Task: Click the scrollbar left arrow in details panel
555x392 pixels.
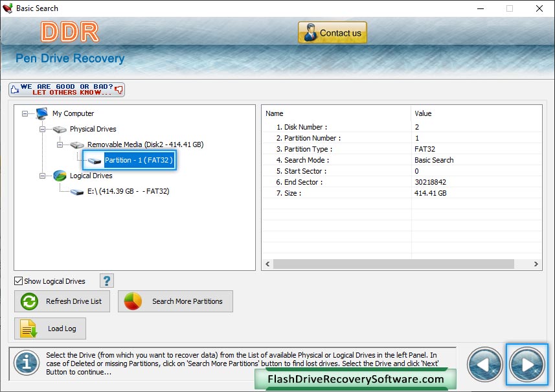Action: pos(267,264)
